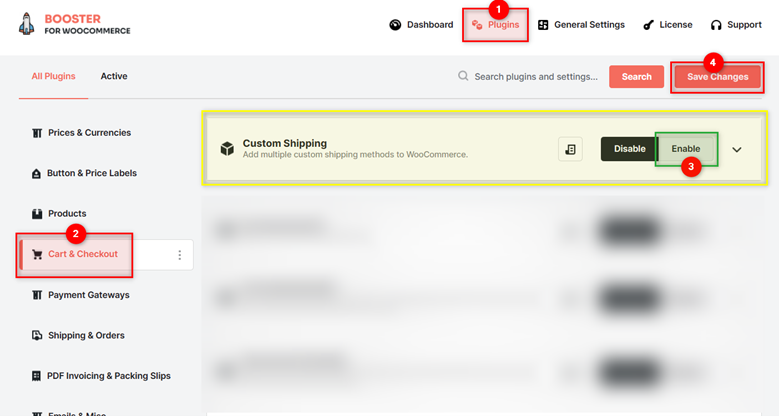Select the Button & Price Labels category
The width and height of the screenshot is (779, 416).
point(92,173)
